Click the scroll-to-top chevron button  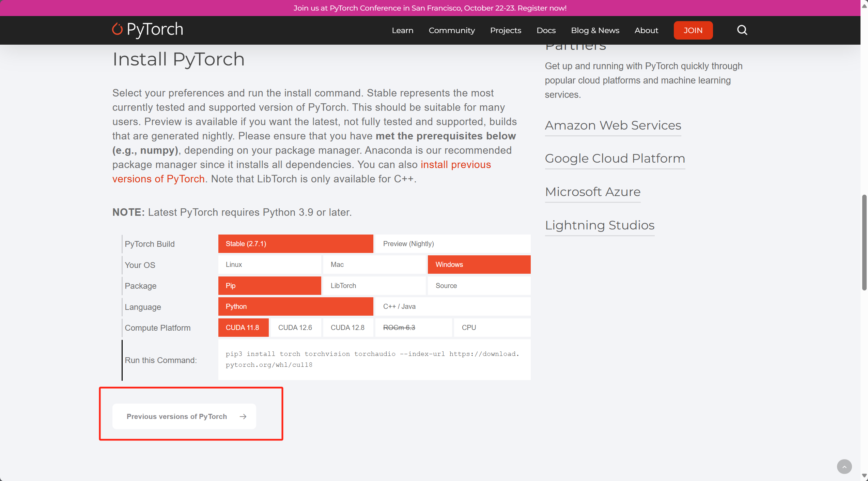(x=844, y=467)
